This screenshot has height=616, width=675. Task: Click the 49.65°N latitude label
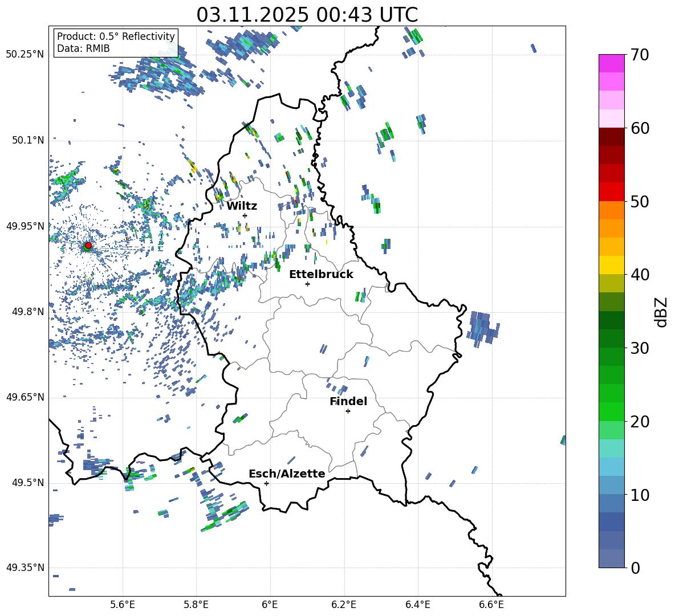(25, 397)
